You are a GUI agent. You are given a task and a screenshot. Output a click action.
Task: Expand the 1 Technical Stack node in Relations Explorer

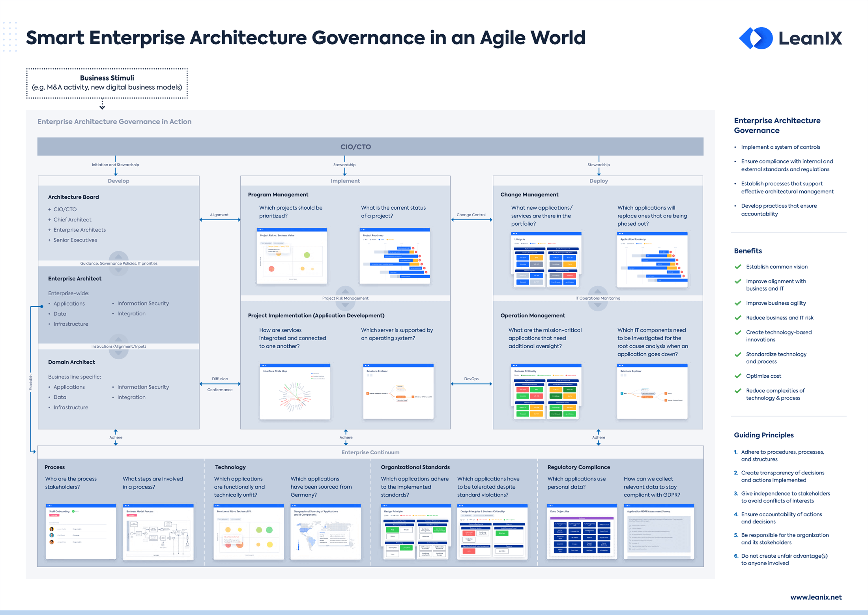click(402, 400)
